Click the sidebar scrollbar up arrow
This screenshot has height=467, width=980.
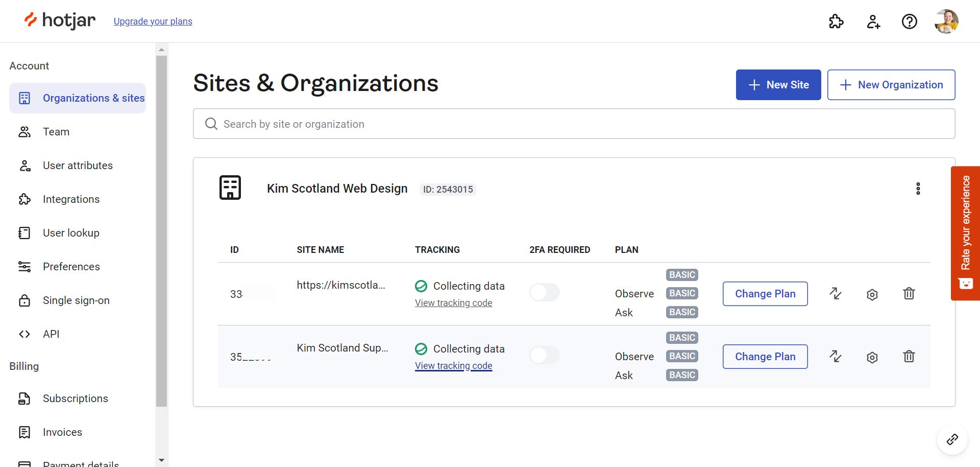click(162, 50)
